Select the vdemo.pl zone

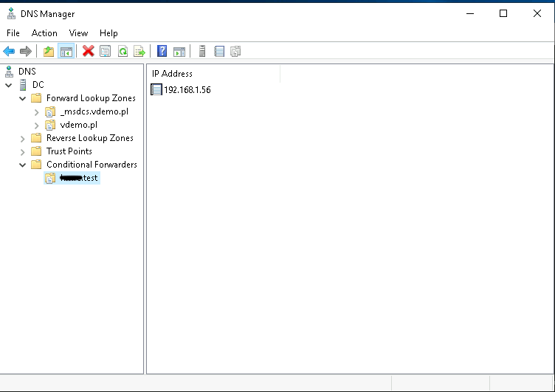point(78,125)
